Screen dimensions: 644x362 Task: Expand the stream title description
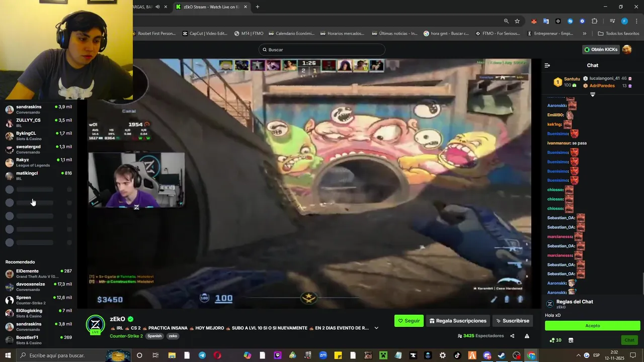tap(376, 328)
